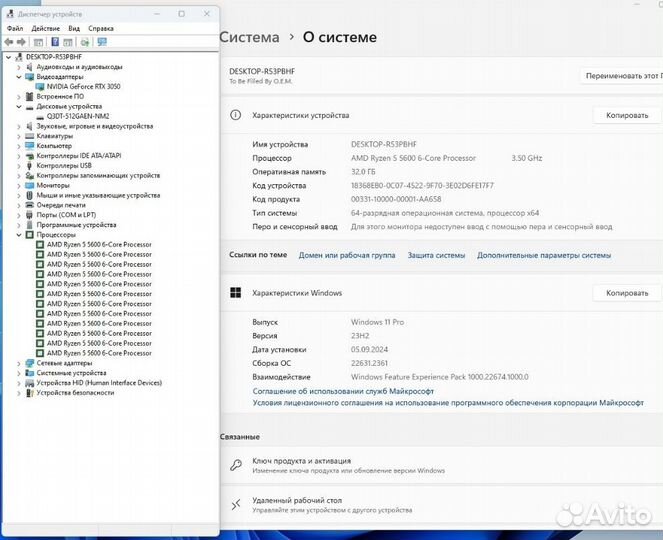
Task: Click the key icon for product activation
Action: (x=236, y=465)
